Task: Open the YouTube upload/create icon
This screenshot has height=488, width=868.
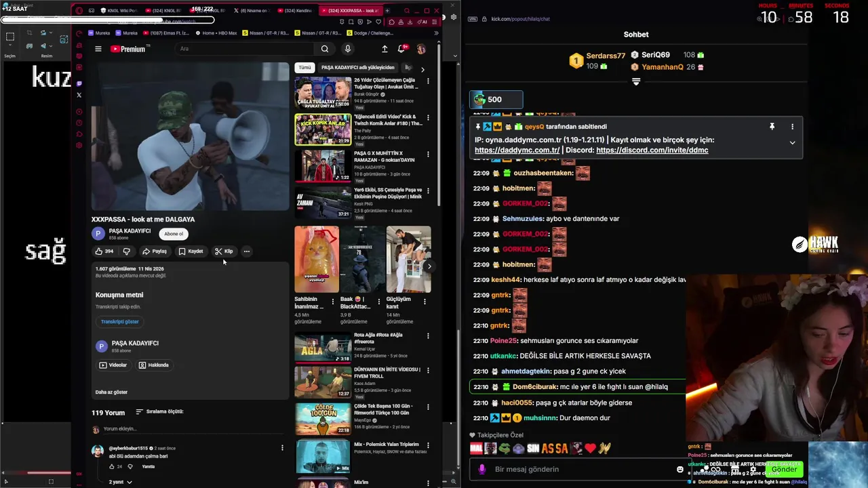Action: pyautogui.click(x=384, y=49)
